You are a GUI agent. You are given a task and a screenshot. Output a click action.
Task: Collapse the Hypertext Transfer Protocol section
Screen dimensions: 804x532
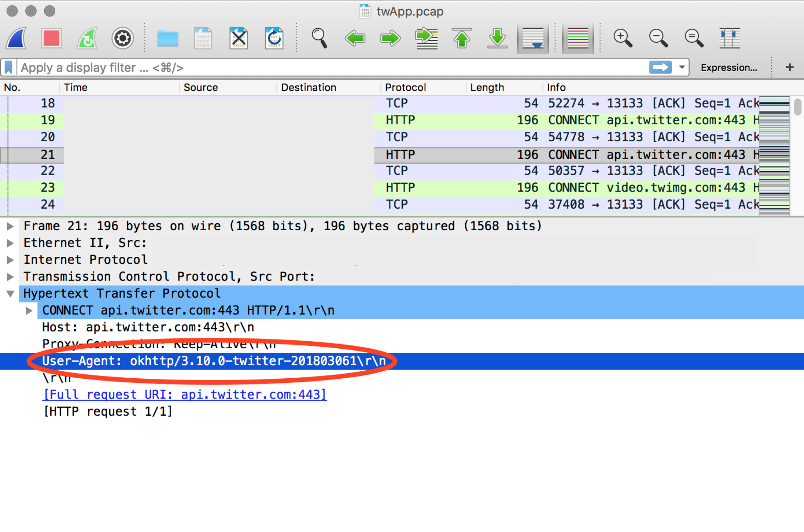[x=10, y=294]
